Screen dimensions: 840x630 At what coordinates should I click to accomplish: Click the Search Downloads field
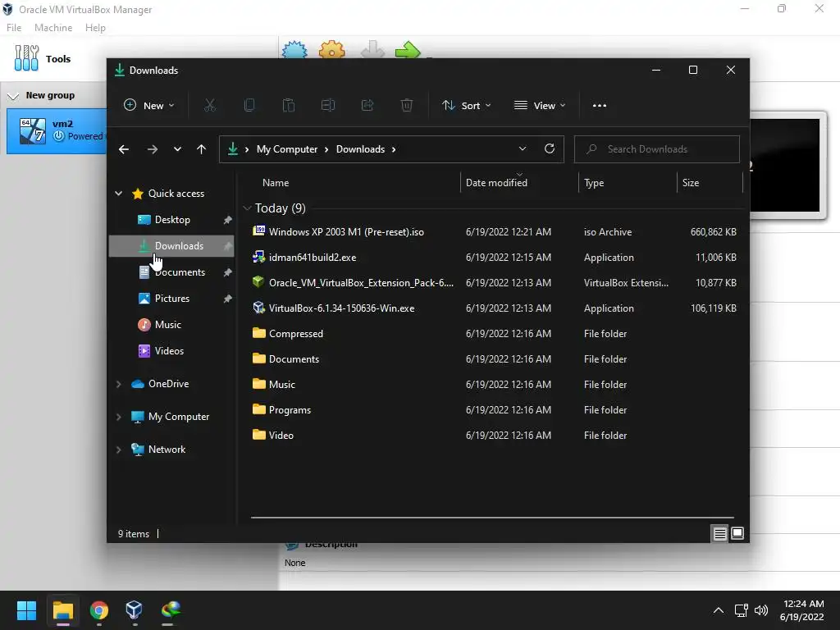coord(657,149)
